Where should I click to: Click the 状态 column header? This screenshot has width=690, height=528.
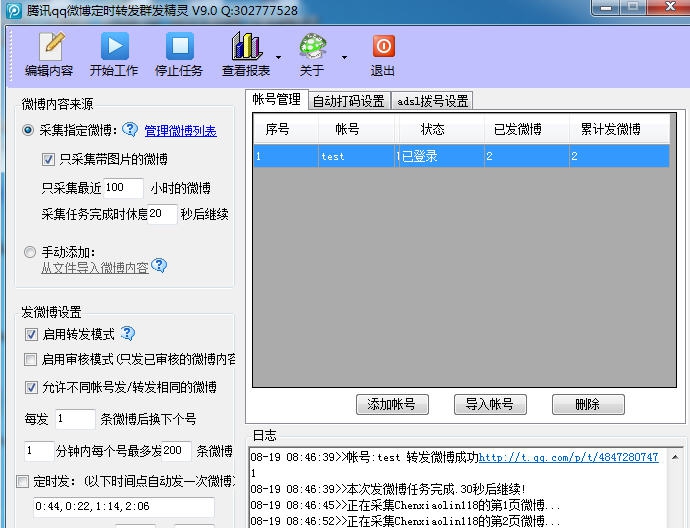pyautogui.click(x=441, y=129)
